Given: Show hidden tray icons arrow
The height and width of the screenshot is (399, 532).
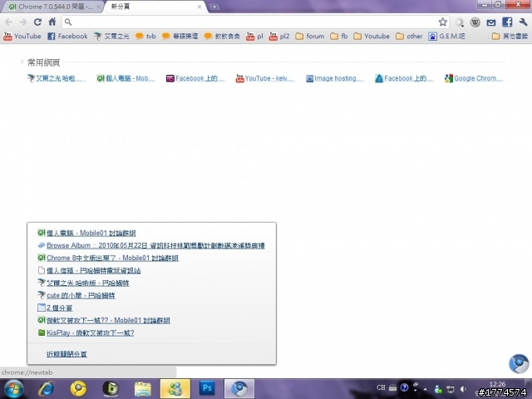Looking at the screenshot, I should (425, 389).
